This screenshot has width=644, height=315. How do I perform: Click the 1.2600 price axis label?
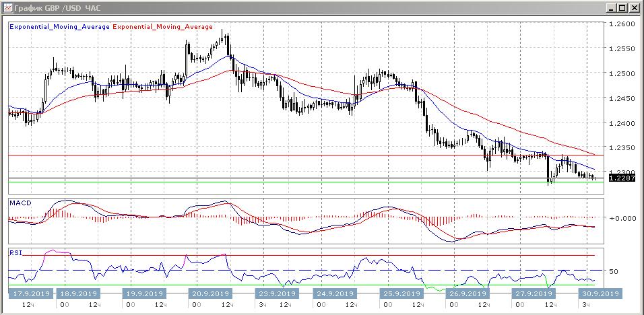[x=621, y=24]
